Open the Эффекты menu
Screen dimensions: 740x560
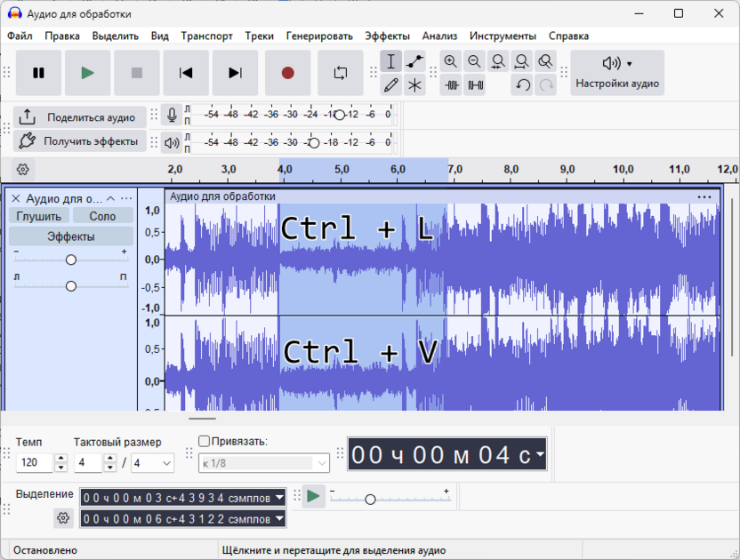pos(388,36)
